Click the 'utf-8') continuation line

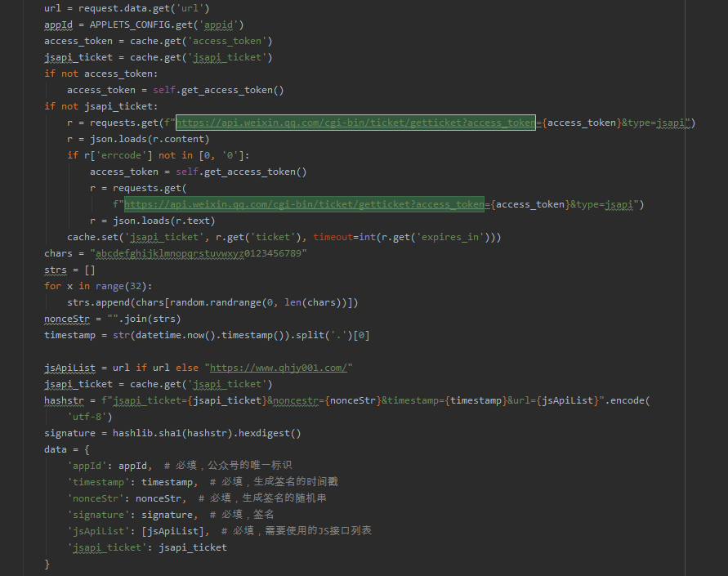[x=90, y=417]
